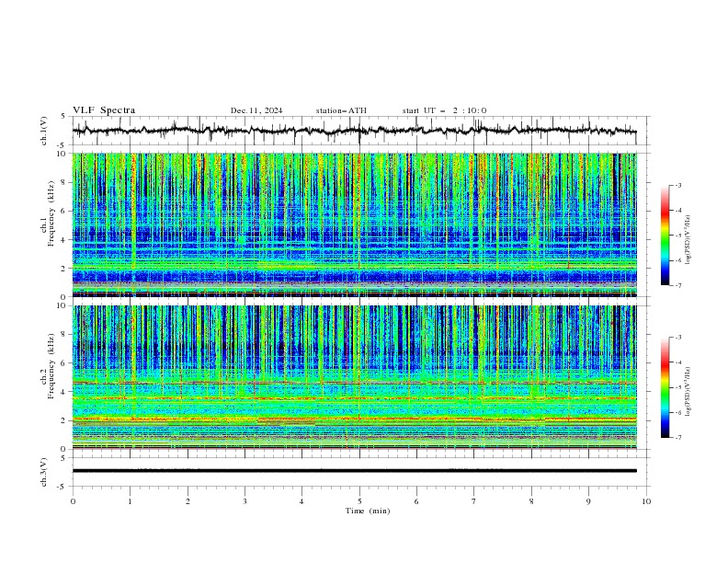
Task: Click time axis tick label "3"
Action: (x=245, y=501)
